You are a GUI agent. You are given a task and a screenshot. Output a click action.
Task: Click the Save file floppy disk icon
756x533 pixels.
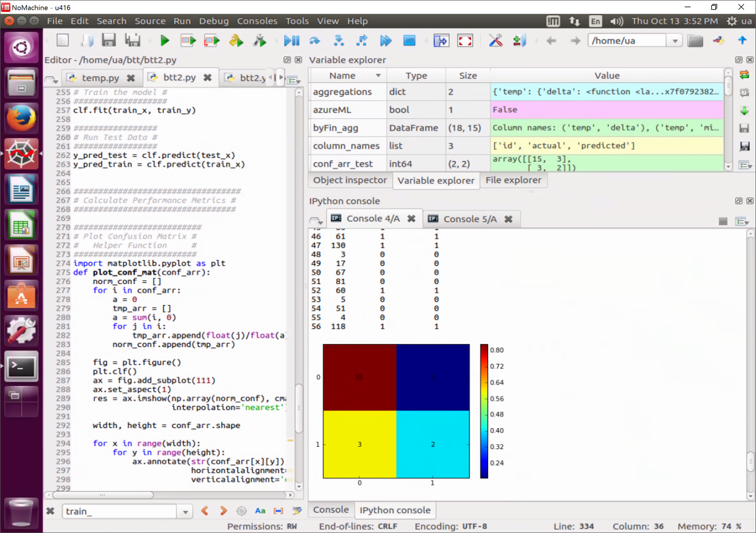click(109, 41)
